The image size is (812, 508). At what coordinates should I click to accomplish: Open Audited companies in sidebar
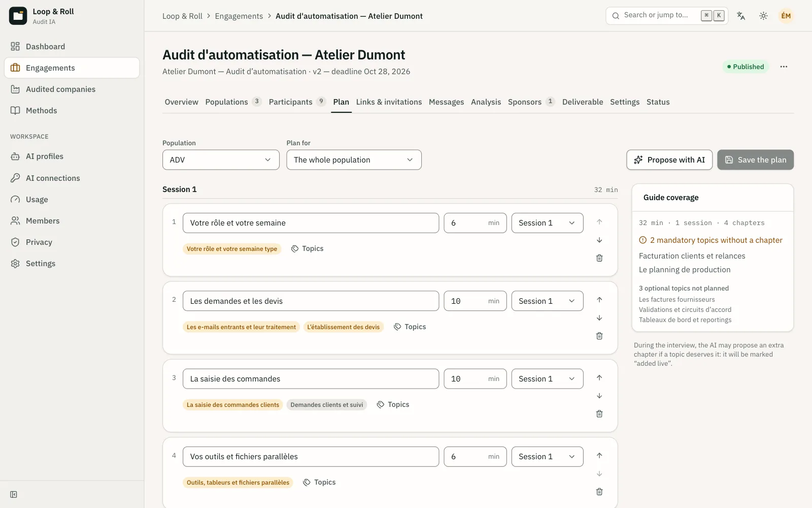point(72,89)
